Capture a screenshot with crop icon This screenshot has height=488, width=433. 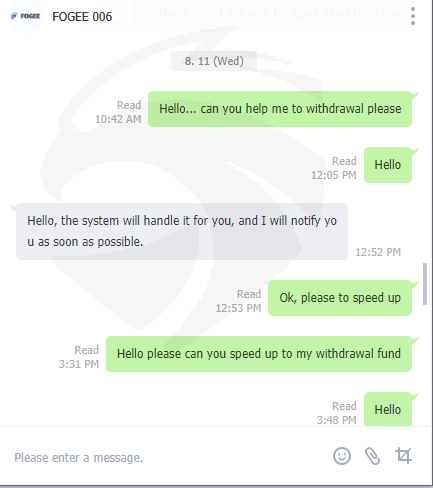click(x=403, y=456)
